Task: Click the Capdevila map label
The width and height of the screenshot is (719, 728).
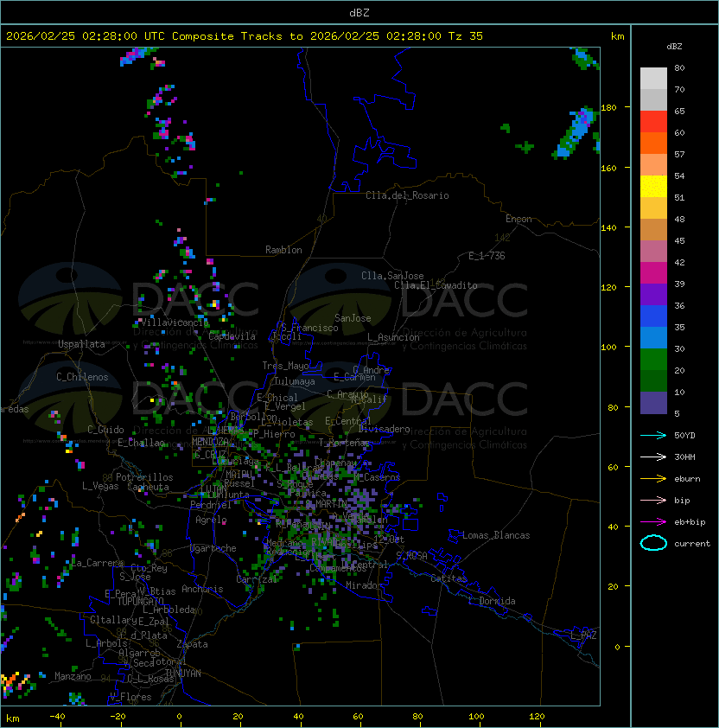Action: tap(232, 336)
